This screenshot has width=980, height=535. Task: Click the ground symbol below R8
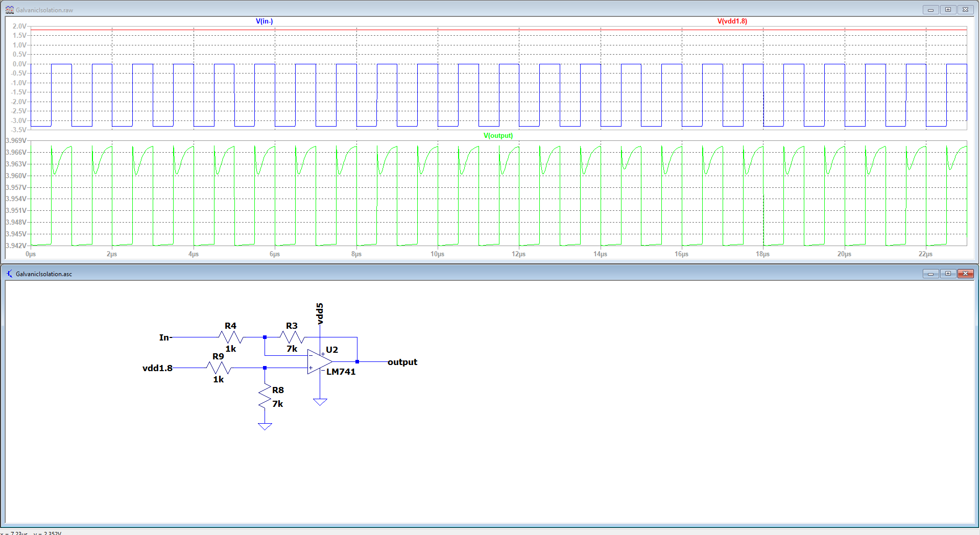(265, 426)
